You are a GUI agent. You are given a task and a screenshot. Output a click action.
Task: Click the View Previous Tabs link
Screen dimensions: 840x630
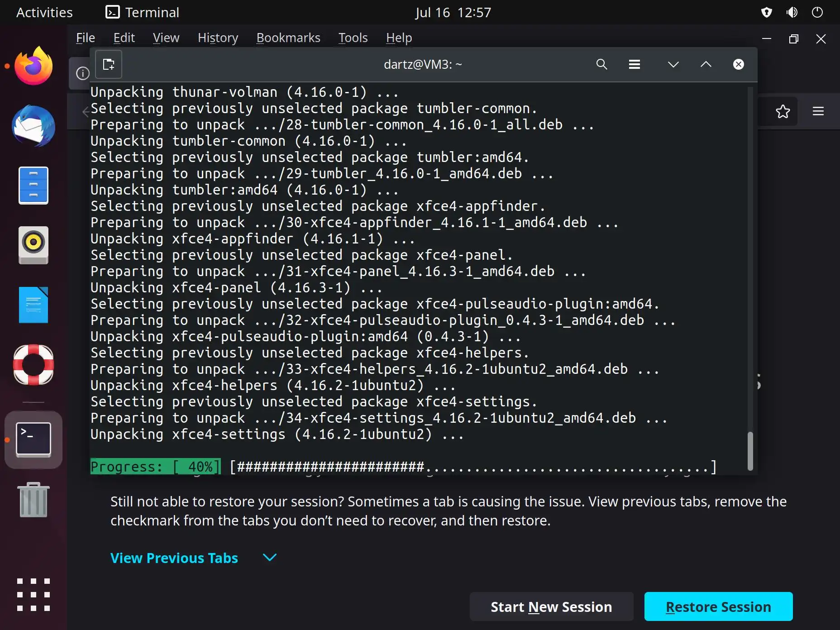coord(174,558)
